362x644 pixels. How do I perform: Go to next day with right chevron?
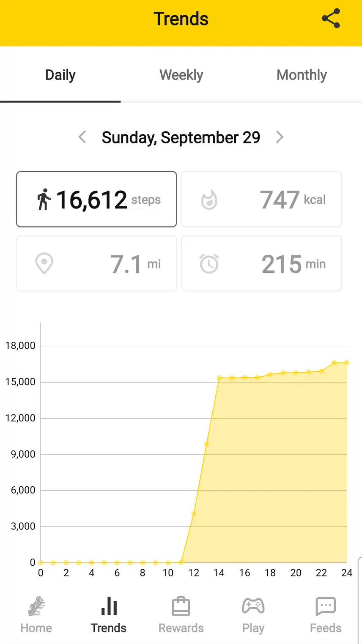[x=280, y=137]
